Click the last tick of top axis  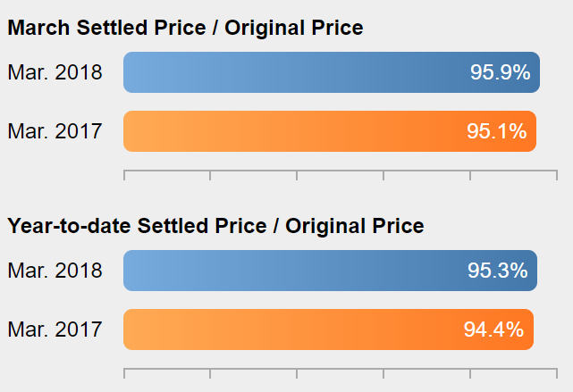(557, 175)
